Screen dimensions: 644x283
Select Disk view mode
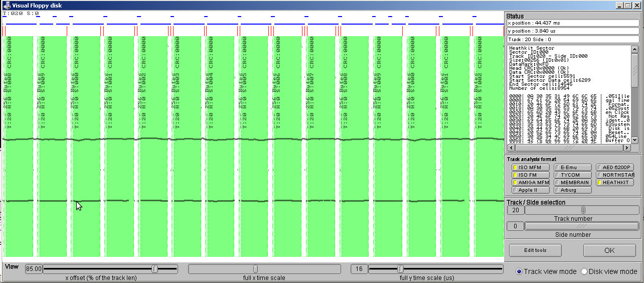coord(609,271)
